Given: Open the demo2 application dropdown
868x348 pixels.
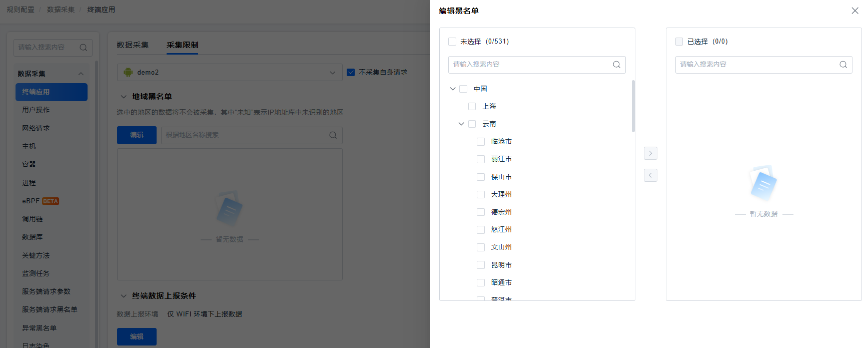Looking at the screenshot, I should tap(230, 73).
